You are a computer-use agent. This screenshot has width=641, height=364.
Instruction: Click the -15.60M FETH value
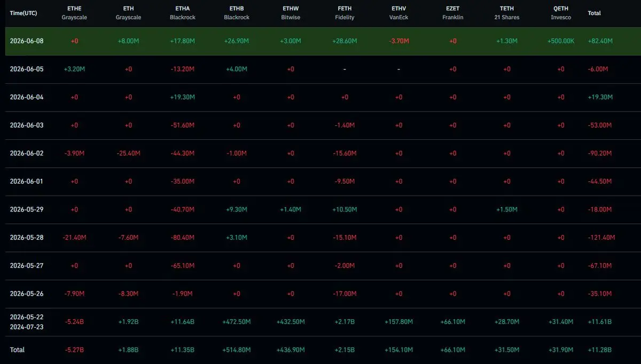click(x=345, y=153)
